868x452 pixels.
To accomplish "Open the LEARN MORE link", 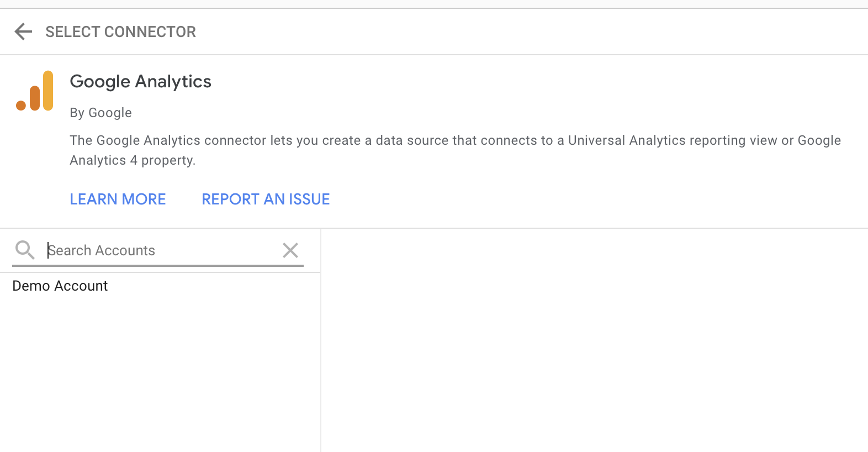I will [118, 199].
